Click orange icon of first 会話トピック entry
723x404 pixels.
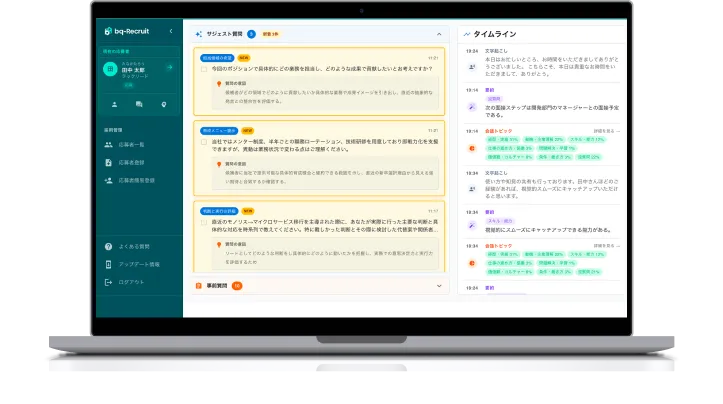click(x=472, y=148)
